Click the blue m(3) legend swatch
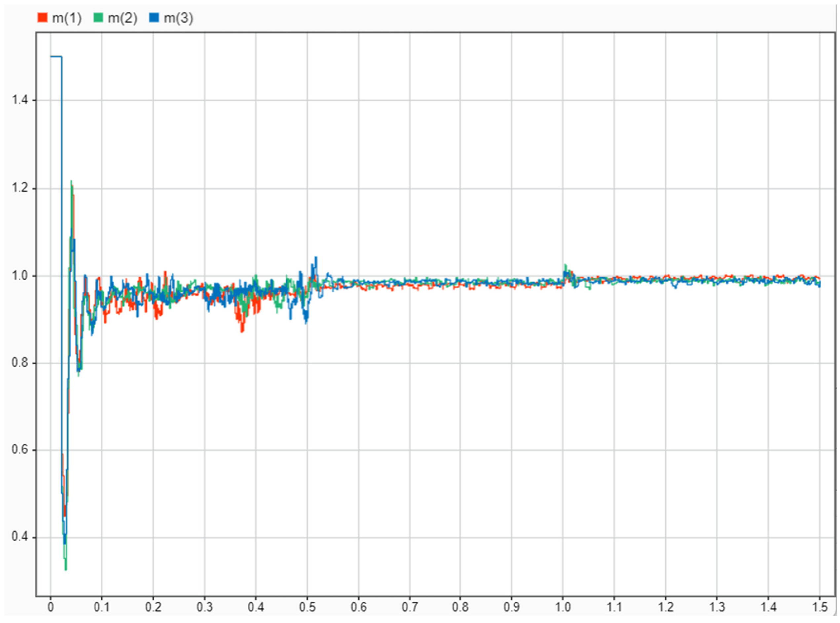This screenshot has width=840, height=623. (x=154, y=17)
